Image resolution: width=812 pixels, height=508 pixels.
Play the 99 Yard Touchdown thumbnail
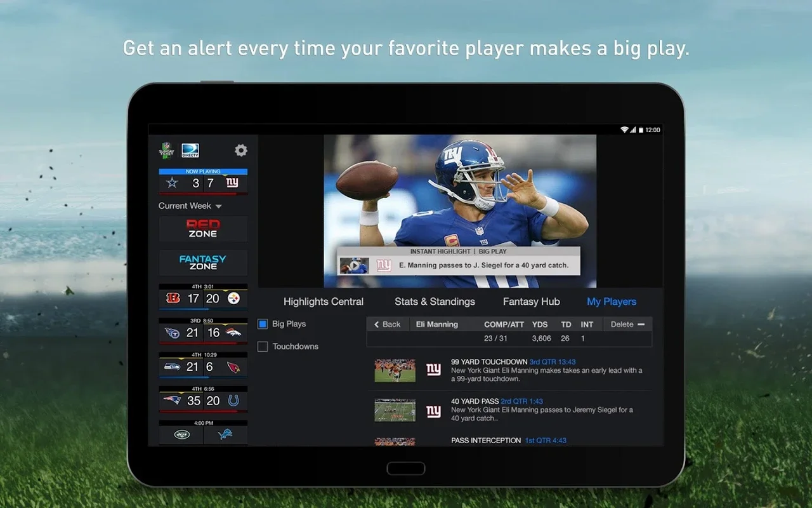point(395,370)
